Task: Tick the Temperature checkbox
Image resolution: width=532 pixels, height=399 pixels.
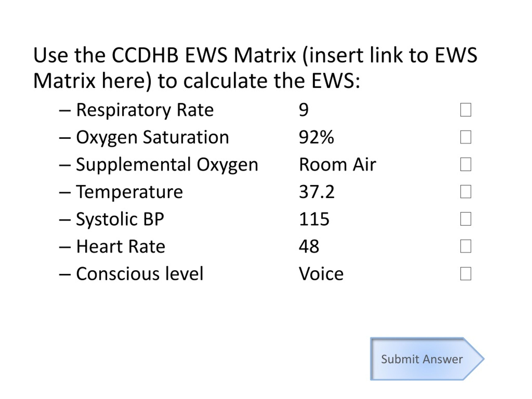Action: pos(466,191)
